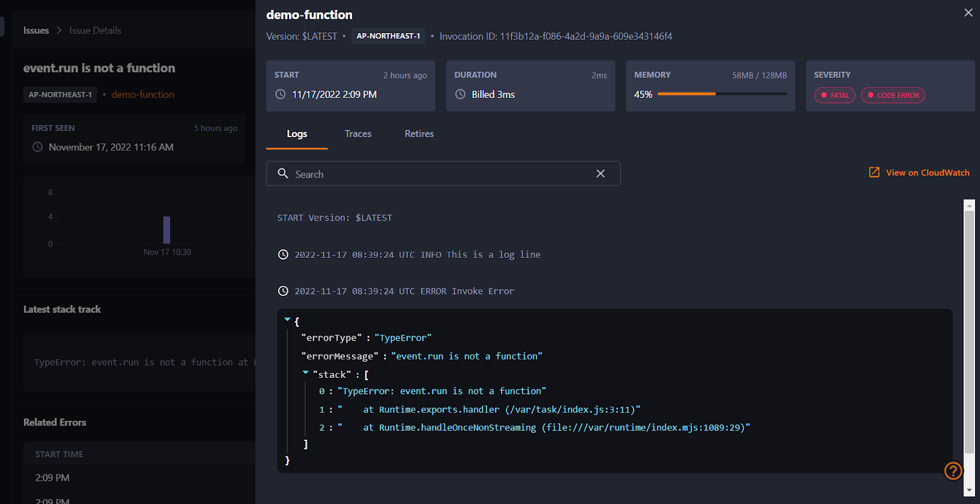
Task: Open the Retires tab
Action: point(419,134)
